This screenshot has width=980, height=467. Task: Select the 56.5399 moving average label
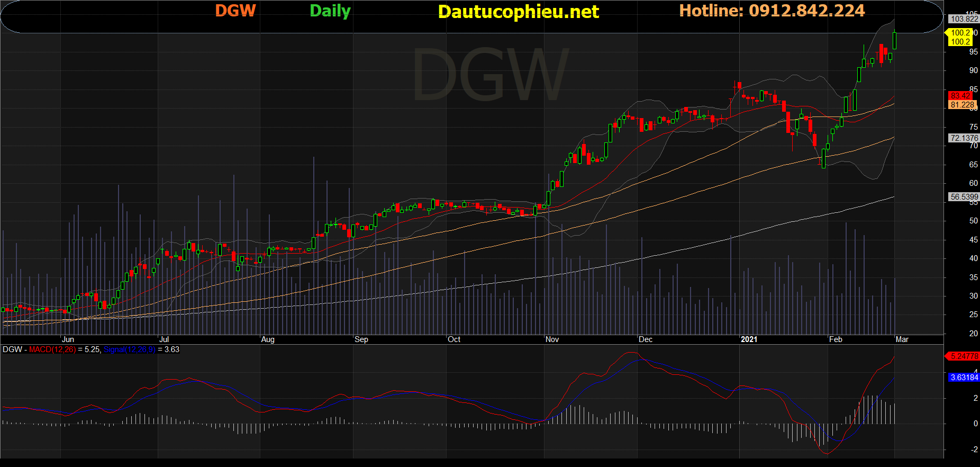[x=964, y=197]
